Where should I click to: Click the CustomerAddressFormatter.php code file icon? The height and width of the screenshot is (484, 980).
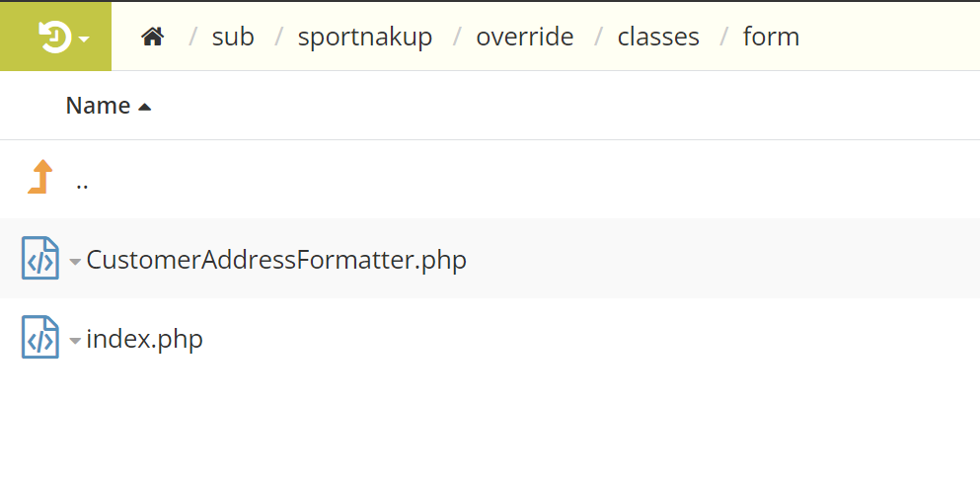[40, 259]
